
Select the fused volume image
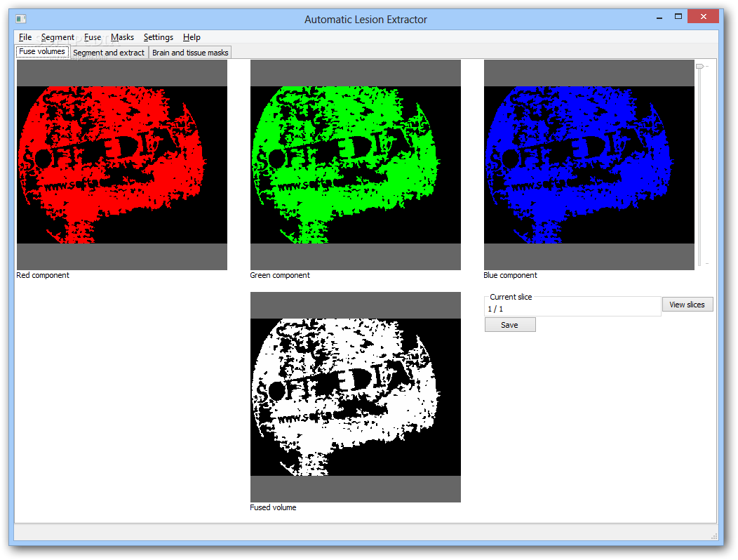click(x=356, y=397)
